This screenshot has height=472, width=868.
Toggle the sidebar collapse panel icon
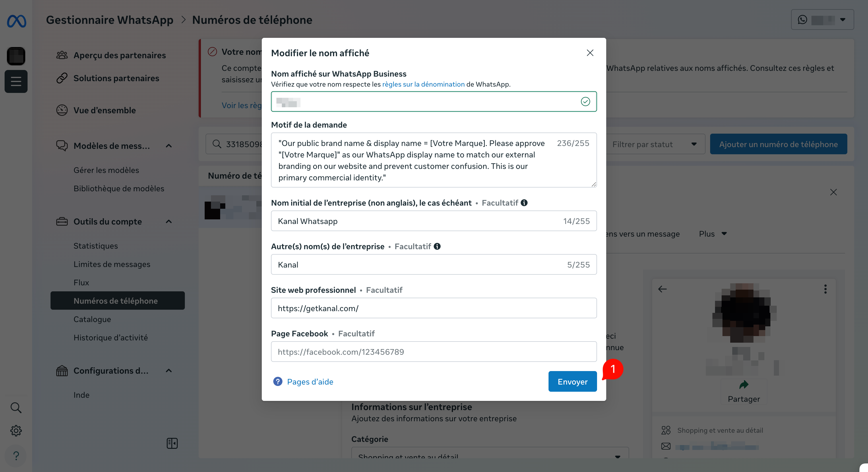(172, 443)
